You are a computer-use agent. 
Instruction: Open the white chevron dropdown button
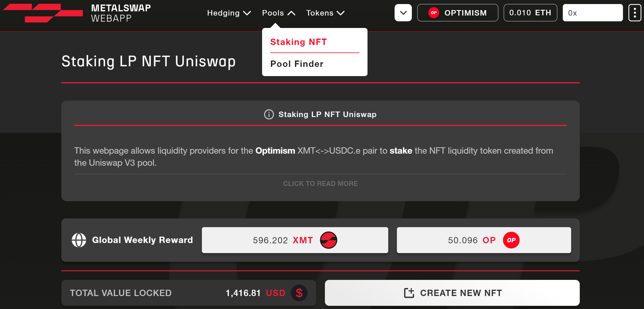403,13
